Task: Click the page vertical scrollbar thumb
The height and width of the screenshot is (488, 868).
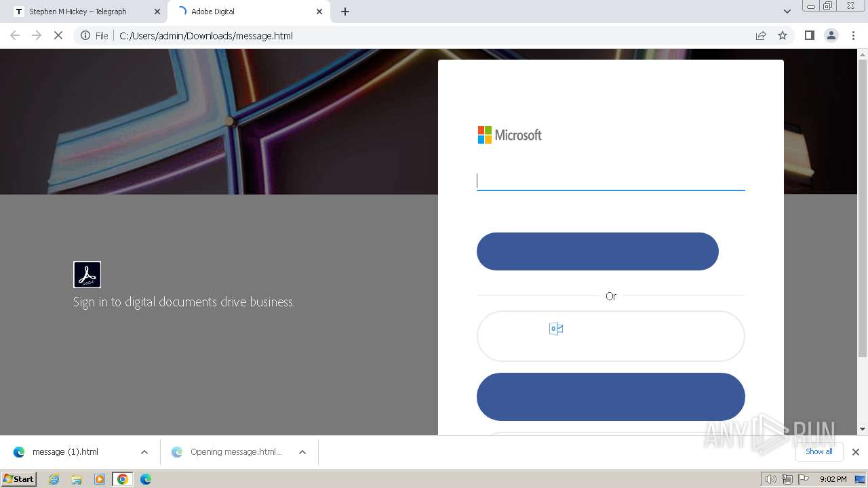Action: (863, 208)
